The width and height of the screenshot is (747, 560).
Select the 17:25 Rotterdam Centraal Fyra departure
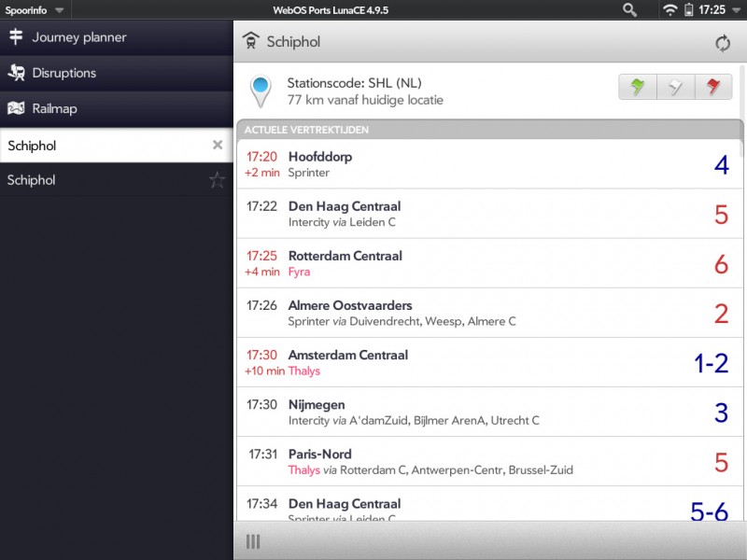coord(489,263)
